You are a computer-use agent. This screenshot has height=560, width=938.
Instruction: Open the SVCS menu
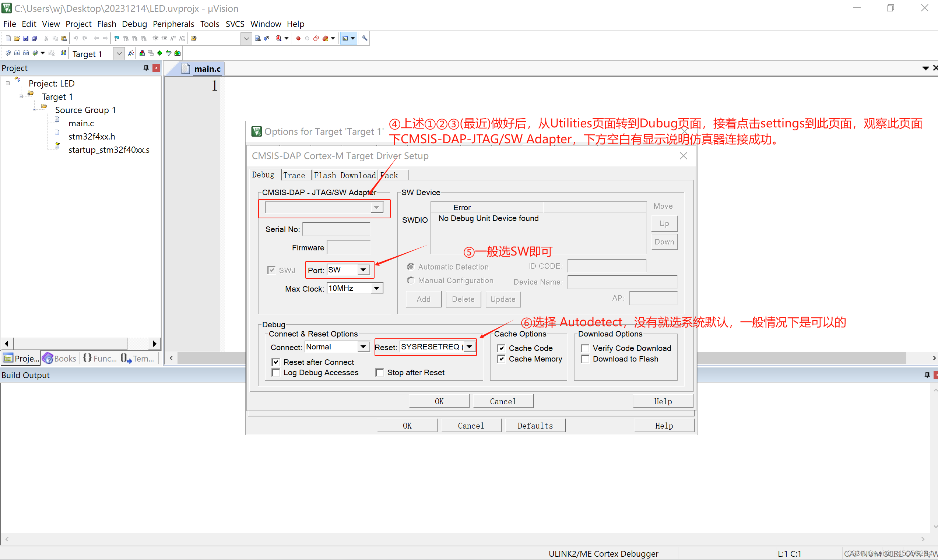(x=235, y=24)
